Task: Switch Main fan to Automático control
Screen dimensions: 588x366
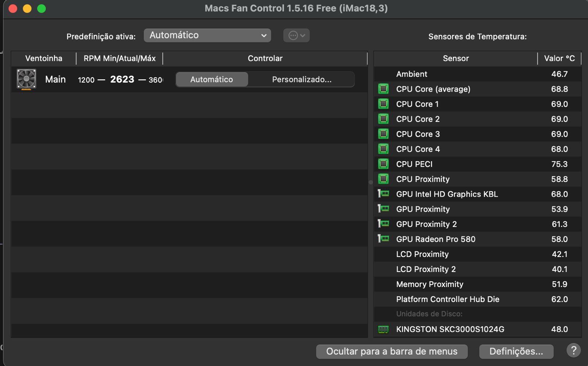Action: tap(212, 79)
